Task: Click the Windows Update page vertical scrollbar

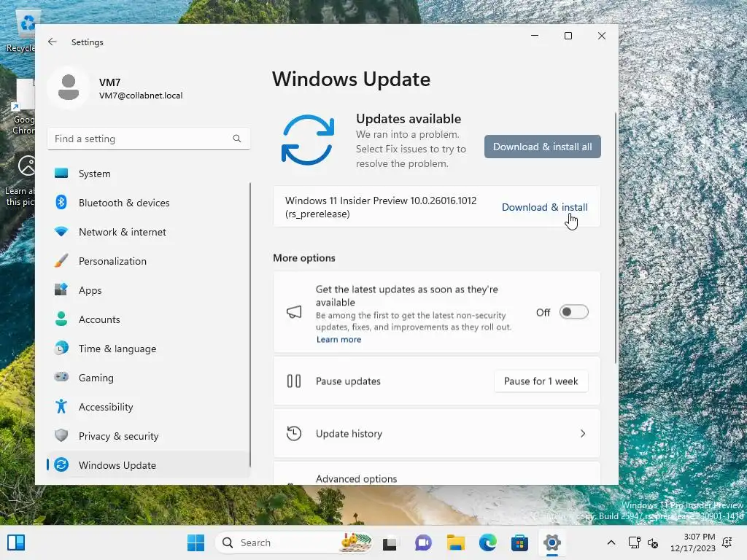Action: point(615,238)
